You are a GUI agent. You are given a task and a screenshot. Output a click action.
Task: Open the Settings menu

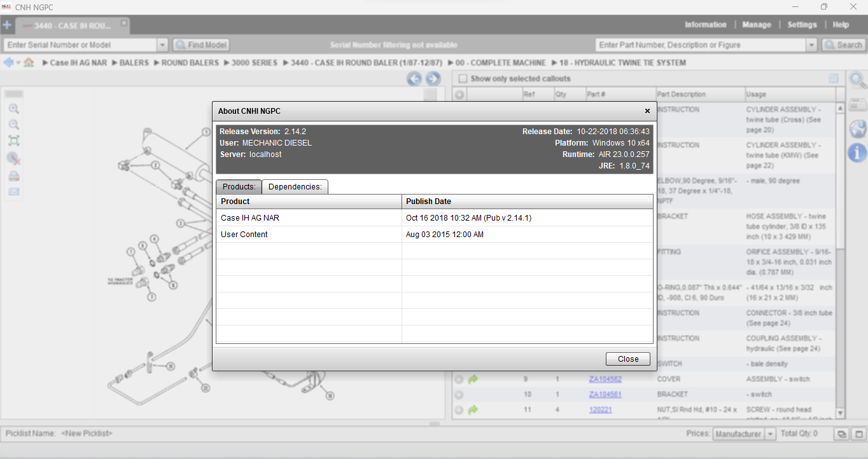802,25
